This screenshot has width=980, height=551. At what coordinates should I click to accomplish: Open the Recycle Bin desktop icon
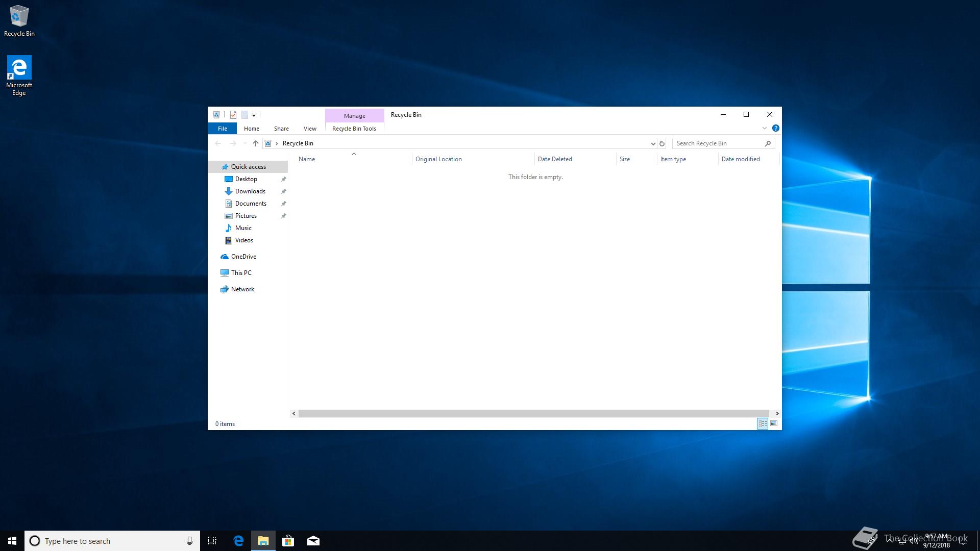[19, 21]
